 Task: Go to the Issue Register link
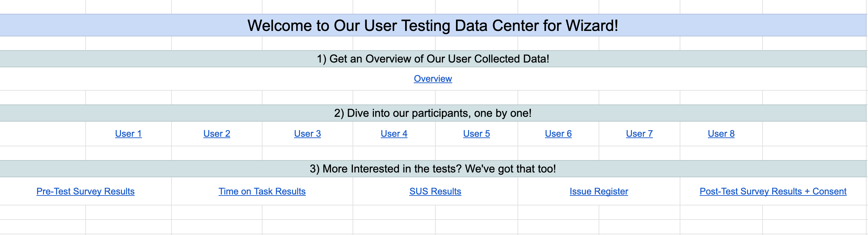599,191
